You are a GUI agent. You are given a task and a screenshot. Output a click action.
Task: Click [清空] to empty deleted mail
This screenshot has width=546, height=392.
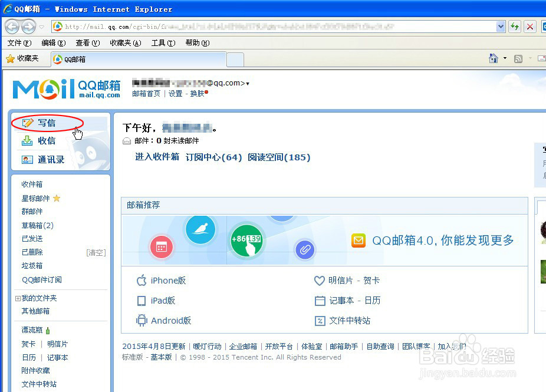(96, 253)
